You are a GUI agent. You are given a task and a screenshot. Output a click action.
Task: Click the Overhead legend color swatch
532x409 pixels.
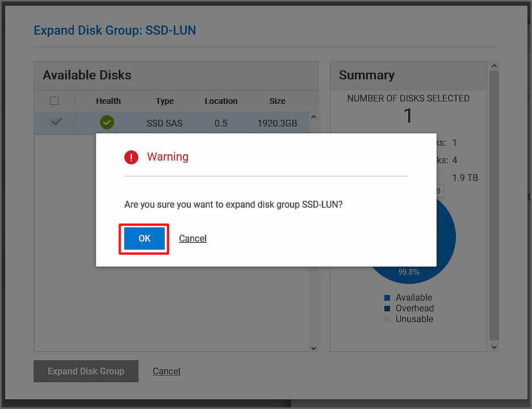click(x=387, y=309)
